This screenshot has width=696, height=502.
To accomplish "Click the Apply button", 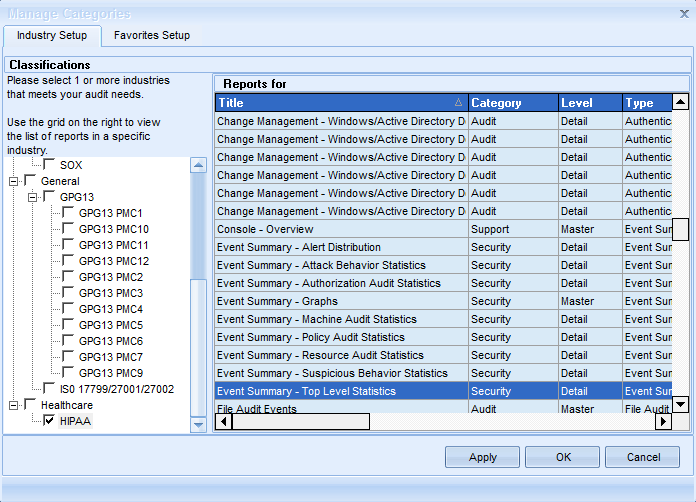I will (x=482, y=457).
